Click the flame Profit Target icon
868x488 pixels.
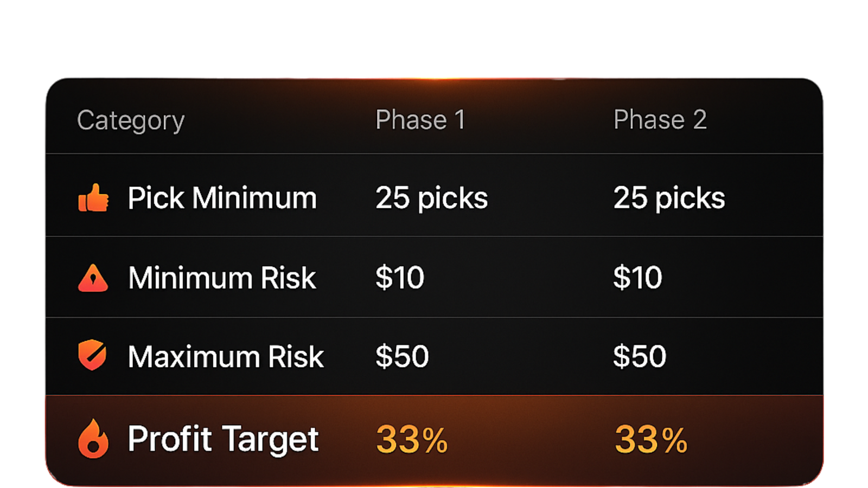click(x=93, y=439)
